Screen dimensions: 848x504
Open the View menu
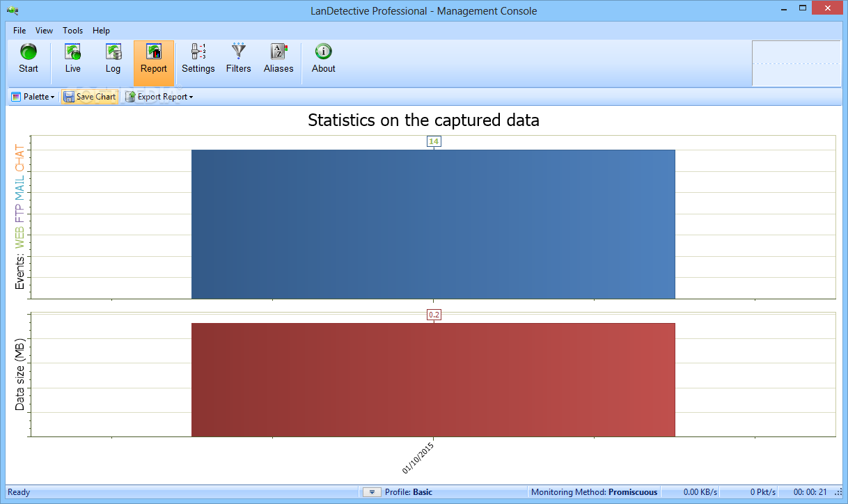click(44, 31)
